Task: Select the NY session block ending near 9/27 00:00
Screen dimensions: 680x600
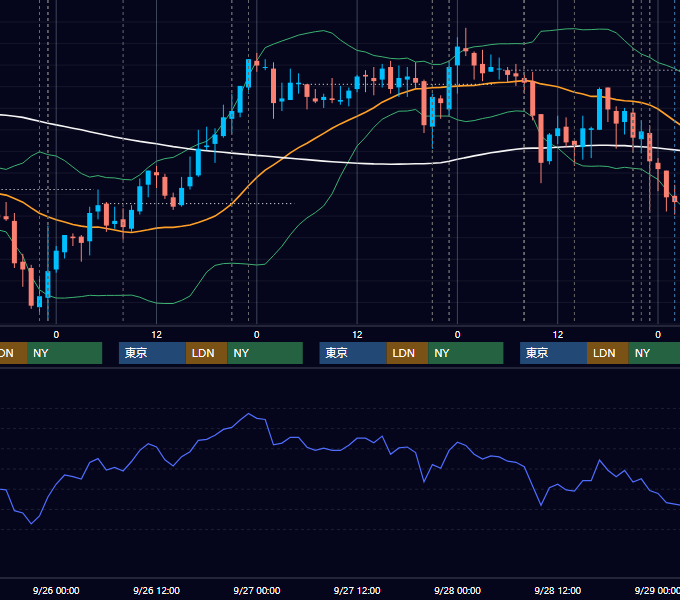Action: tap(265, 353)
